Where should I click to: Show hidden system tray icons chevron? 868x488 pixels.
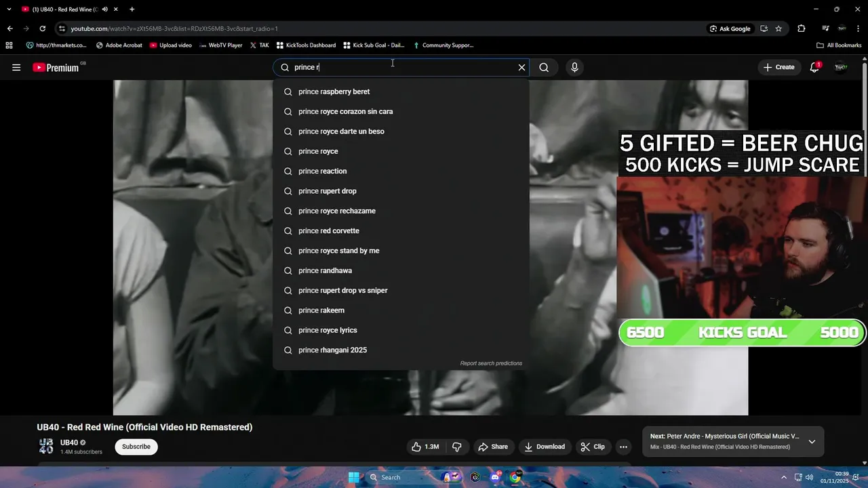pyautogui.click(x=784, y=477)
